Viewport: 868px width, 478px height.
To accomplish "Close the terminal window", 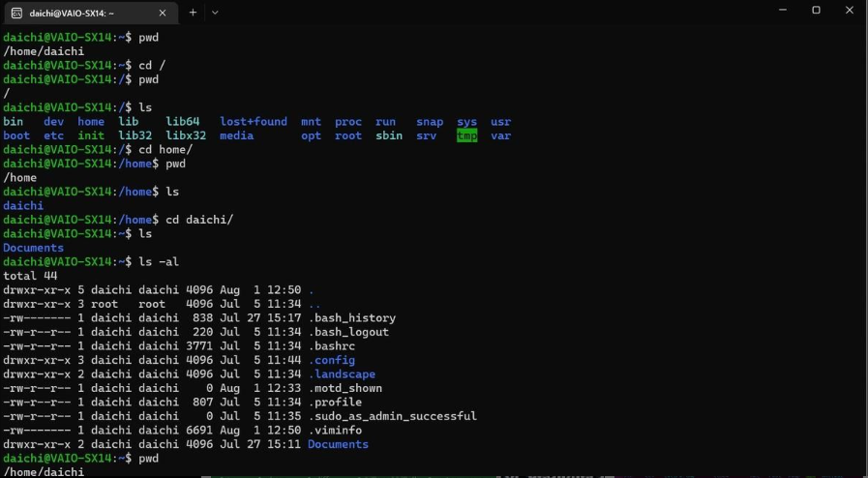I will point(850,11).
